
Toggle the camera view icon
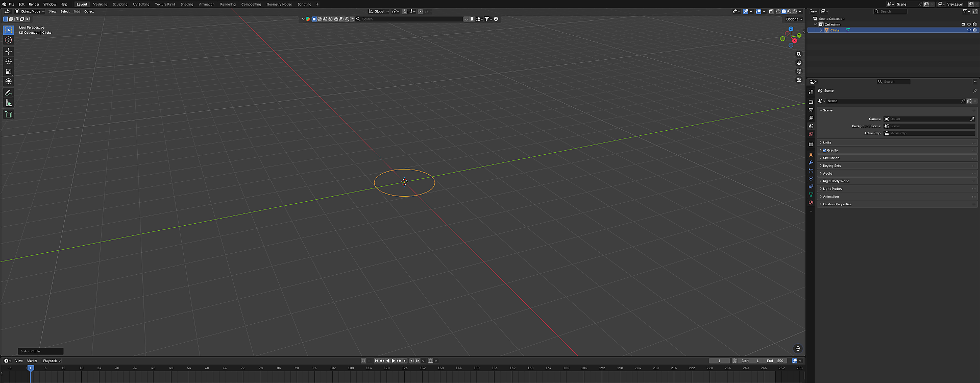pos(799,71)
